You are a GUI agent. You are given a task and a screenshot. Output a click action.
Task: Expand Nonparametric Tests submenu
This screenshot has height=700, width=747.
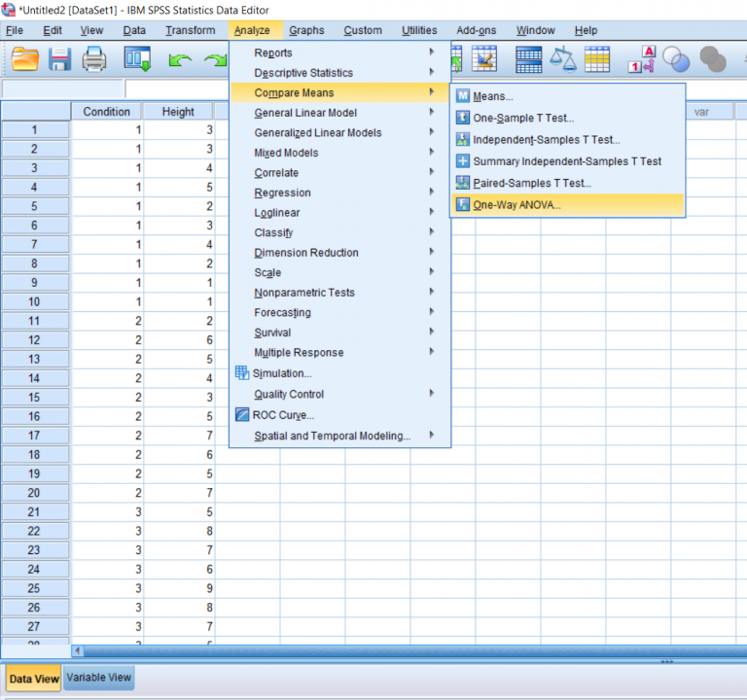pos(339,293)
